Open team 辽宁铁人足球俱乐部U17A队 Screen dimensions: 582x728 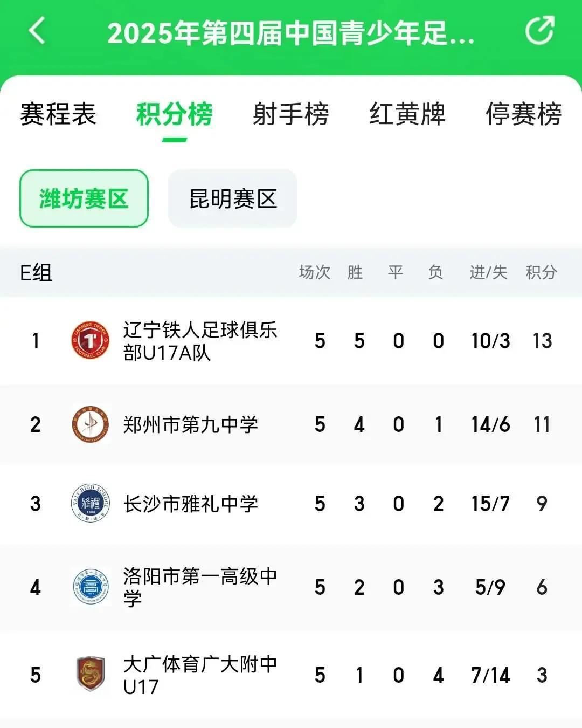pyautogui.click(x=200, y=341)
